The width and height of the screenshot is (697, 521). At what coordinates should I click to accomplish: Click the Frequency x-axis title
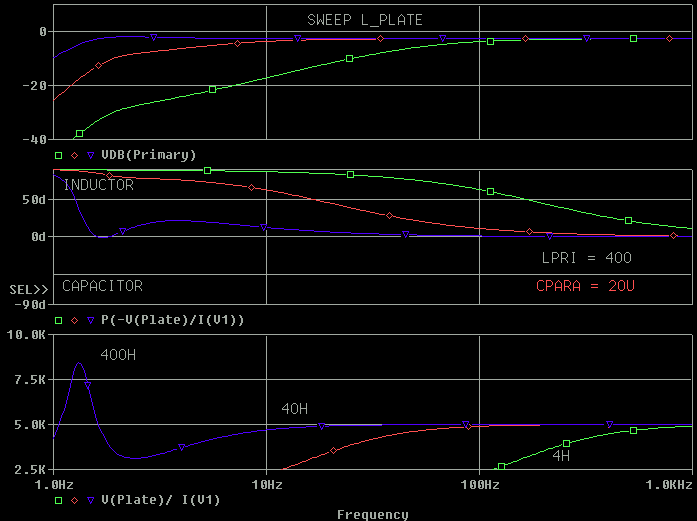tap(372, 514)
